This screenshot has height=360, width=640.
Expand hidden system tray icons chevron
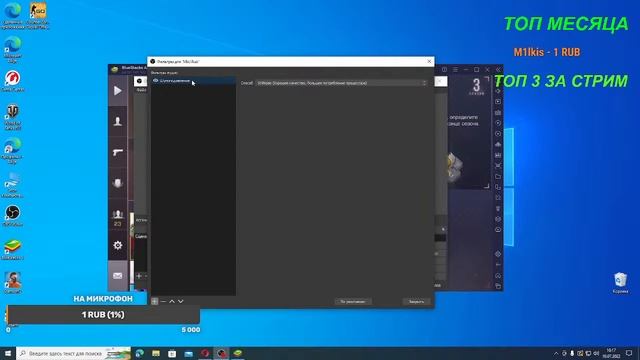(556, 353)
